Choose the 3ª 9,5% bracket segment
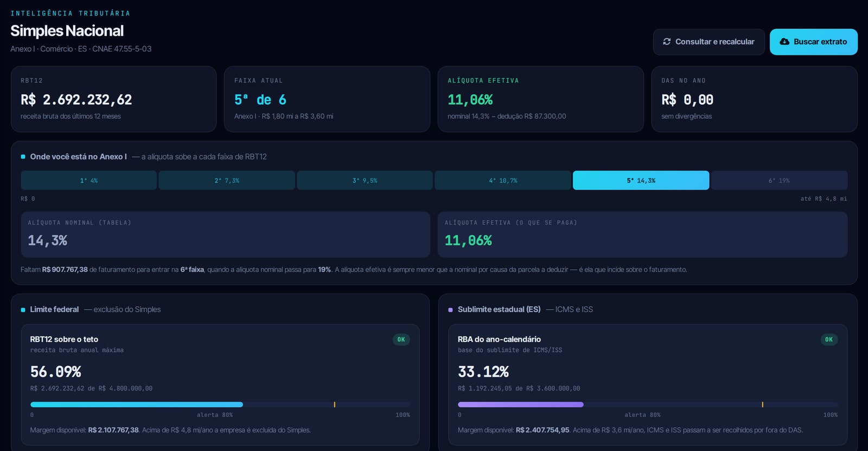This screenshot has width=868, height=451. click(365, 180)
